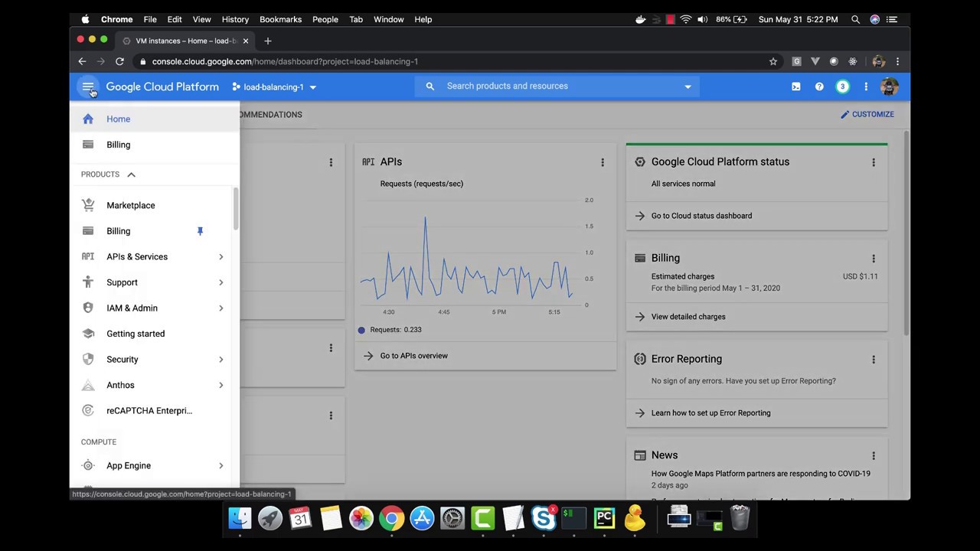Click the USD $1.11 estimated charges value

[x=861, y=276]
